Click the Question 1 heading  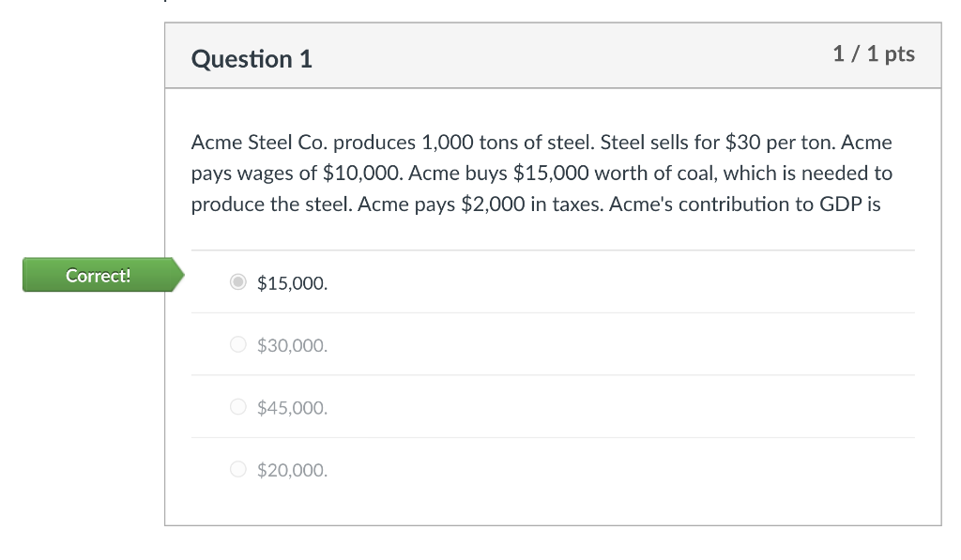point(252,59)
